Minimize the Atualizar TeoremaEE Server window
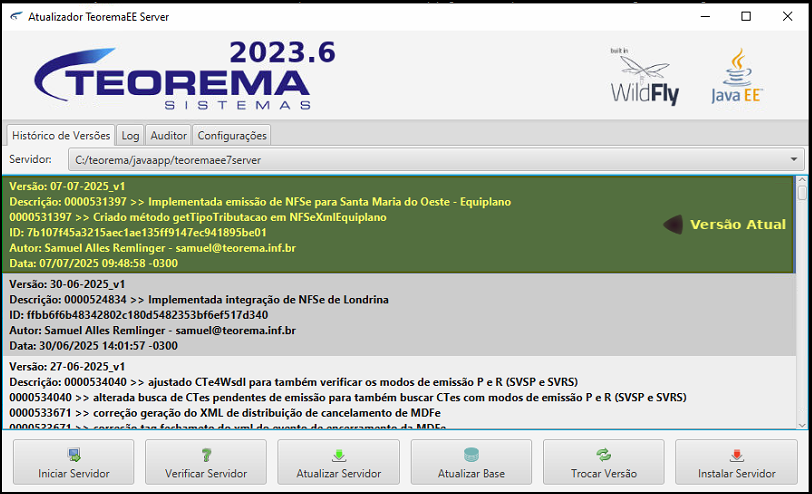This screenshot has height=494, width=812. (705, 17)
